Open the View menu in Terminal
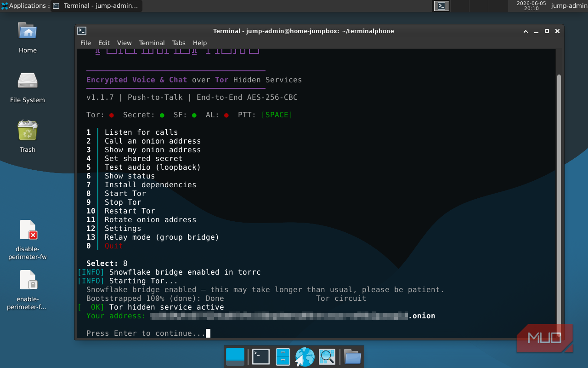The image size is (588, 368). pyautogui.click(x=124, y=43)
